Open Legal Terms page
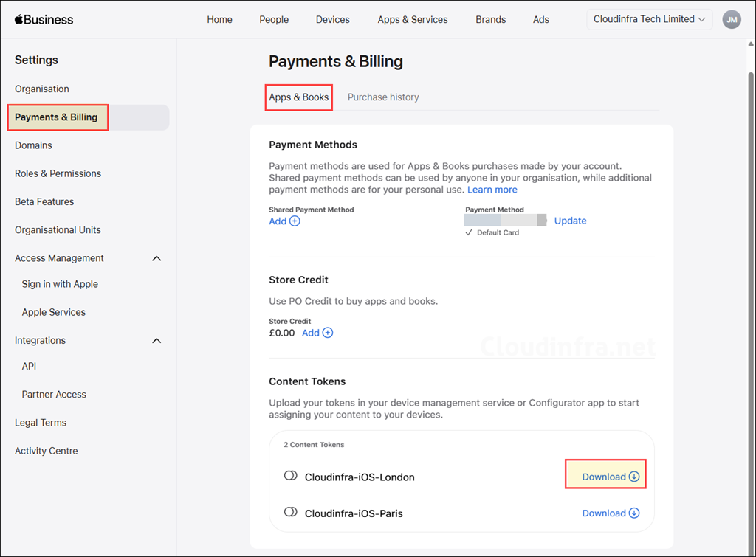Image resolution: width=756 pixels, height=557 pixels. 41,423
